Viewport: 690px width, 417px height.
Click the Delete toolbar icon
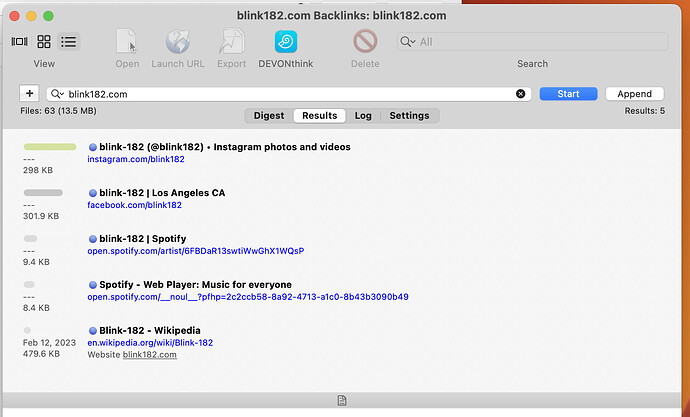(x=365, y=41)
